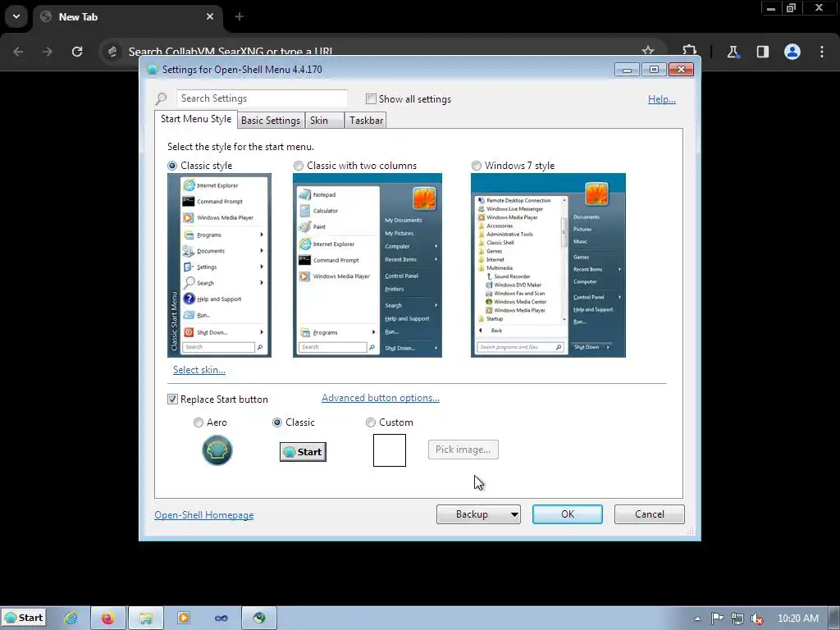Switch to the Basic Settings tab
Viewport: 840px width, 630px height.
(x=271, y=121)
